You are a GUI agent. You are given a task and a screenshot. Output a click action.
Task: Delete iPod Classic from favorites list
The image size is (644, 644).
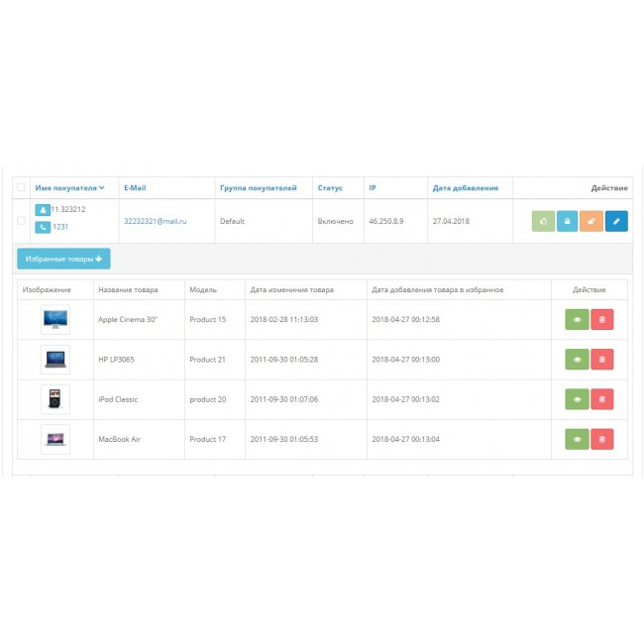point(601,399)
